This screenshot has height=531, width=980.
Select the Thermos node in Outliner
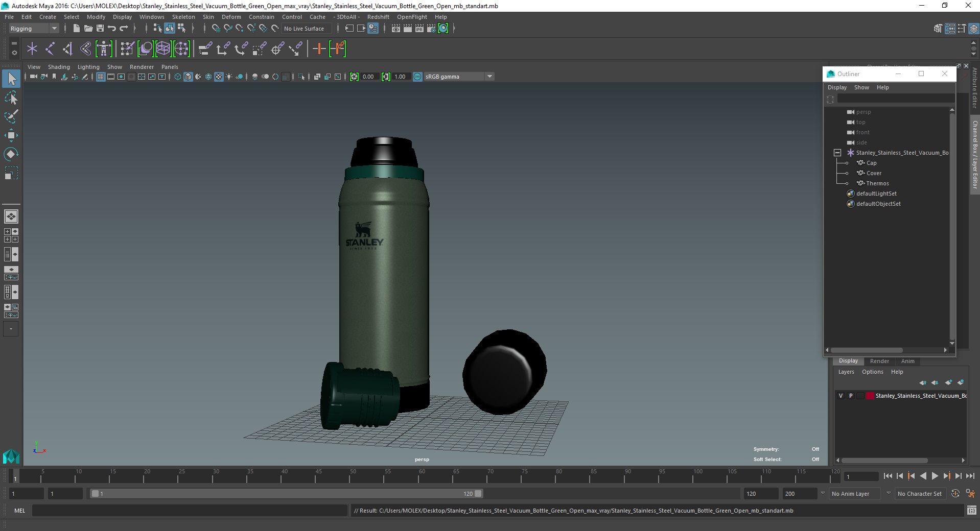coord(877,183)
